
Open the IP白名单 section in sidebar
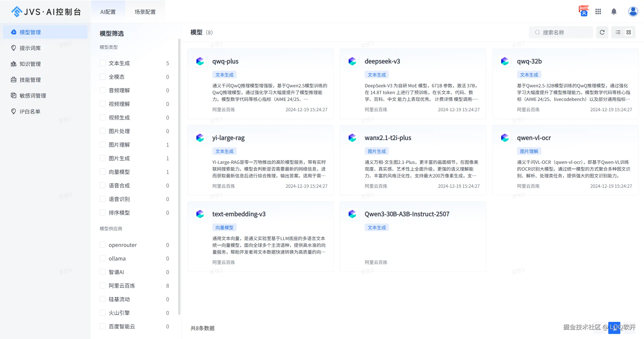[x=29, y=111]
